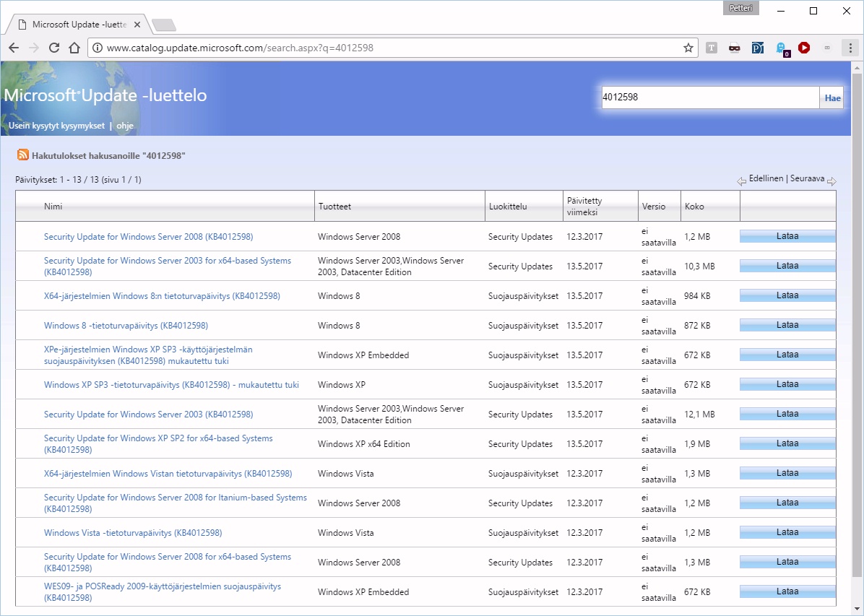Viewport: 864px width, 616px height.
Task: Click the Seuraava pagination link
Action: 807,178
